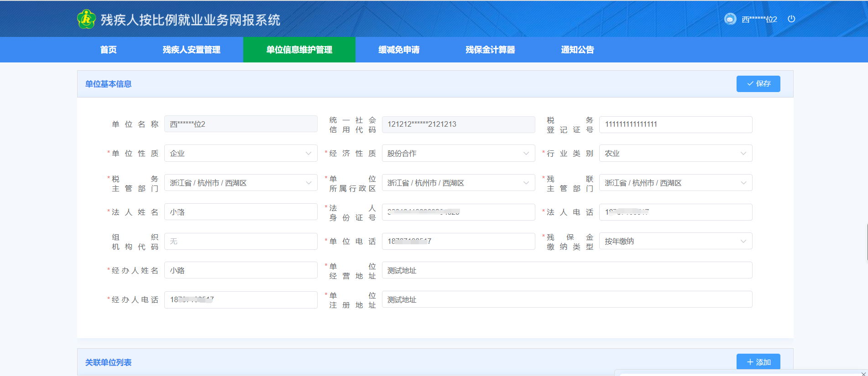Expand the 单位性质 dropdown
868x376 pixels.
[241, 154]
